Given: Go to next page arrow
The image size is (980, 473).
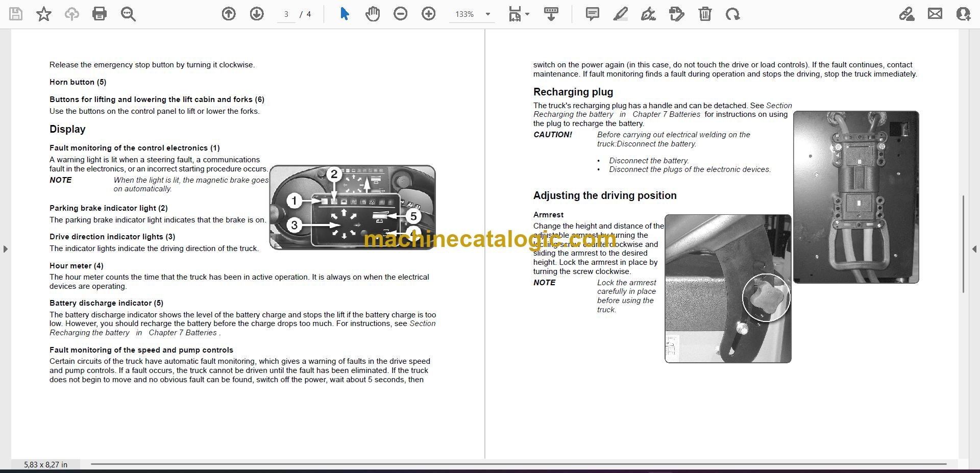Looking at the screenshot, I should [x=257, y=14].
